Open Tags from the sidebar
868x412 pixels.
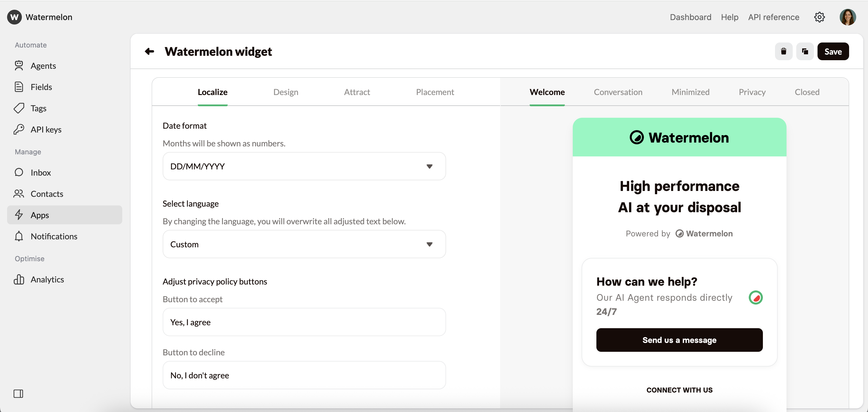click(38, 108)
